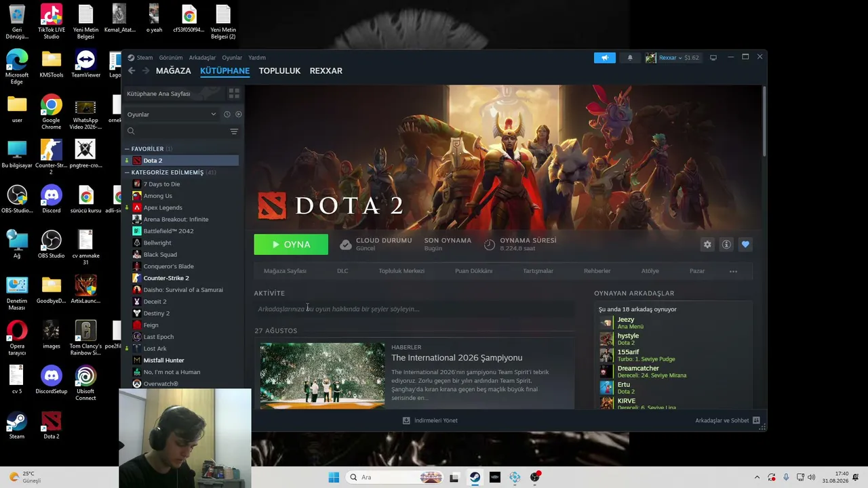This screenshot has width=868, height=488.
Task: Show only ready-to-play games icon
Action: pyautogui.click(x=238, y=115)
